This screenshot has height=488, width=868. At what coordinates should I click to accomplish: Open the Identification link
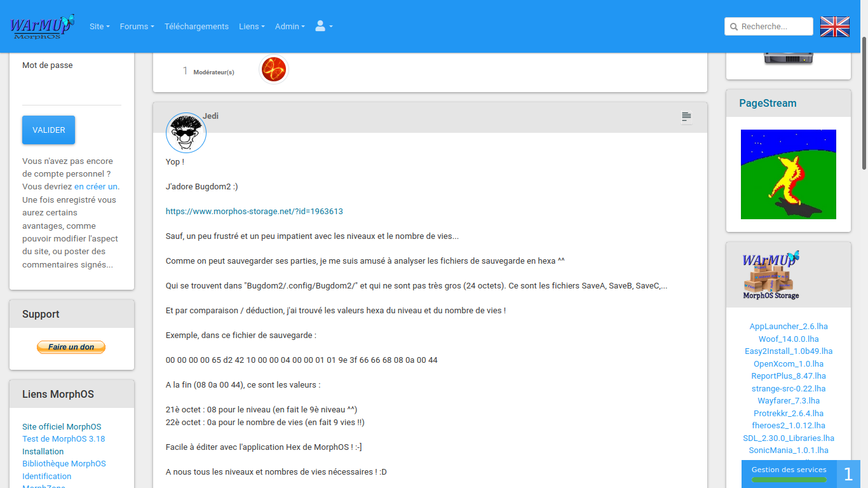[x=46, y=477]
